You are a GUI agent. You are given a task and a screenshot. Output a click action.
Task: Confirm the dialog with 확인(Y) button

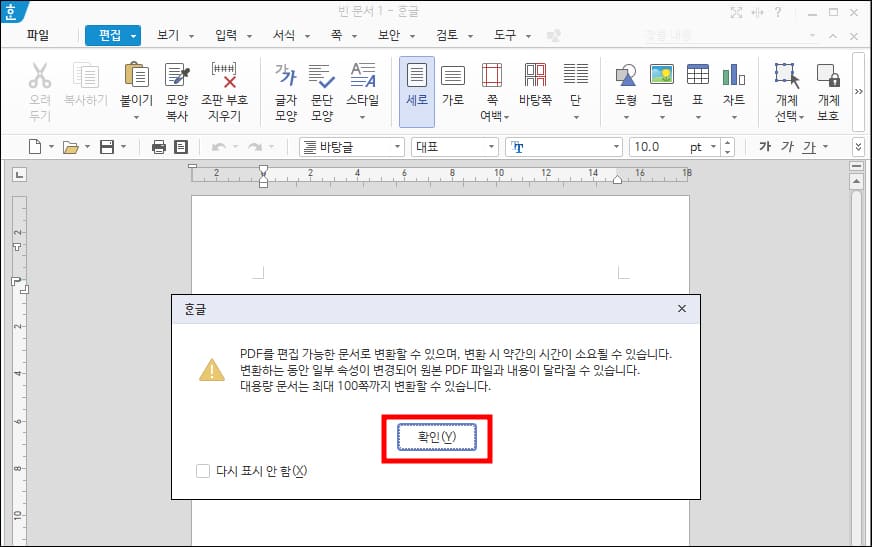(x=437, y=437)
